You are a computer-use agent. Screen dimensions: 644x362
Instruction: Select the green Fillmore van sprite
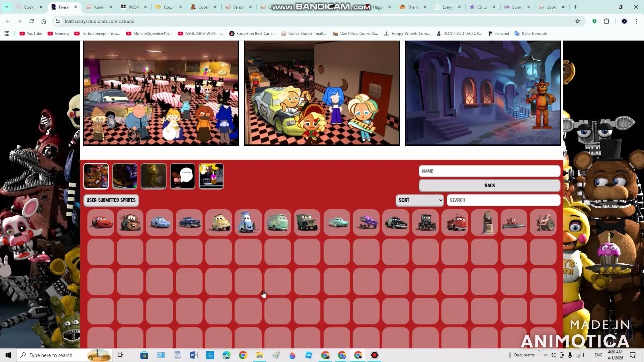(278, 222)
